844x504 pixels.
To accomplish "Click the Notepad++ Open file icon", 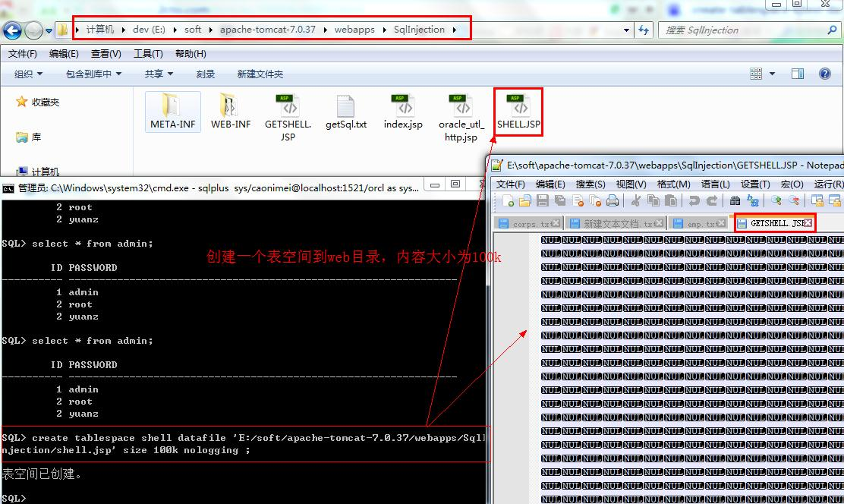I will 524,201.
